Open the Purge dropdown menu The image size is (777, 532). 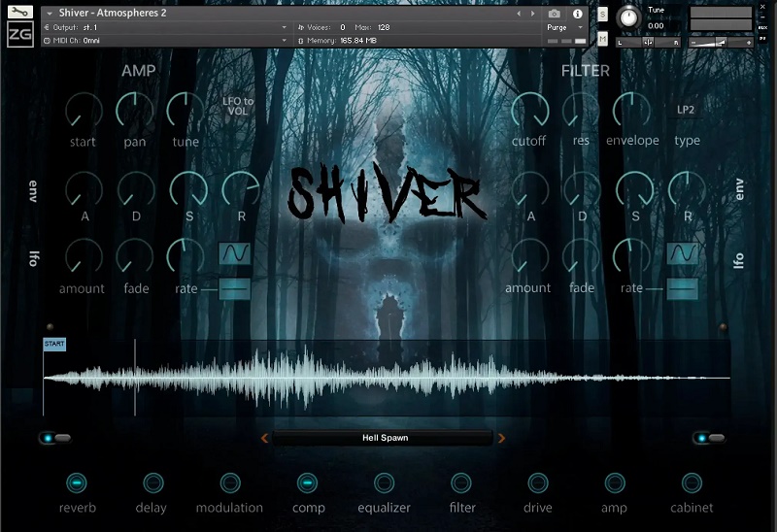coord(565,27)
